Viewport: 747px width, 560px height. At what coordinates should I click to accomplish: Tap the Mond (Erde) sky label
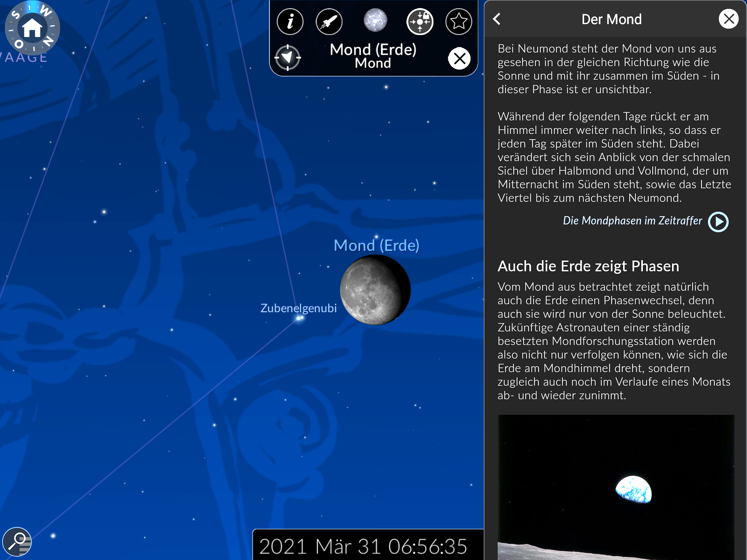coord(377,246)
